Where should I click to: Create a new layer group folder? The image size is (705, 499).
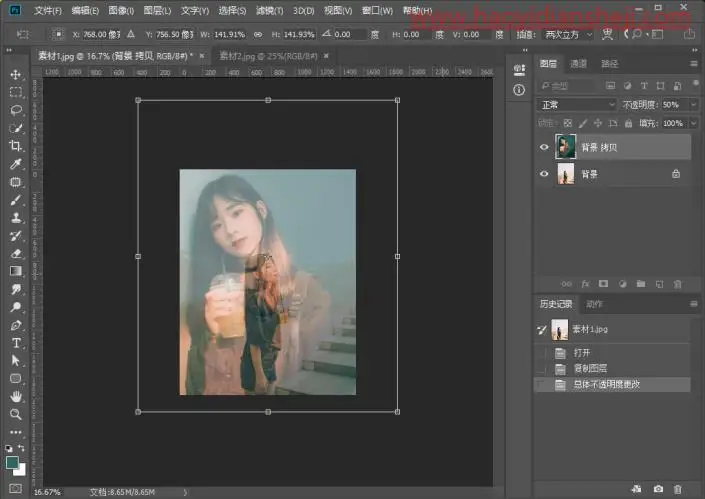641,284
